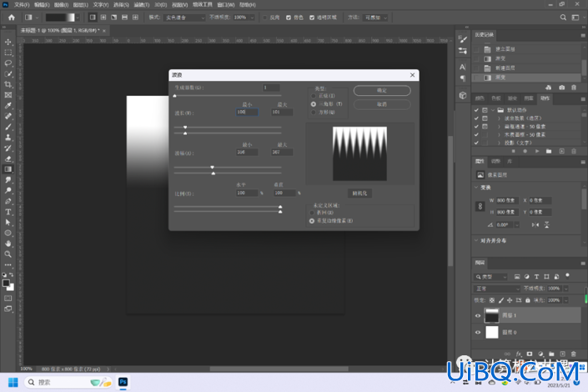Open layer filter type dropdown

(491, 277)
